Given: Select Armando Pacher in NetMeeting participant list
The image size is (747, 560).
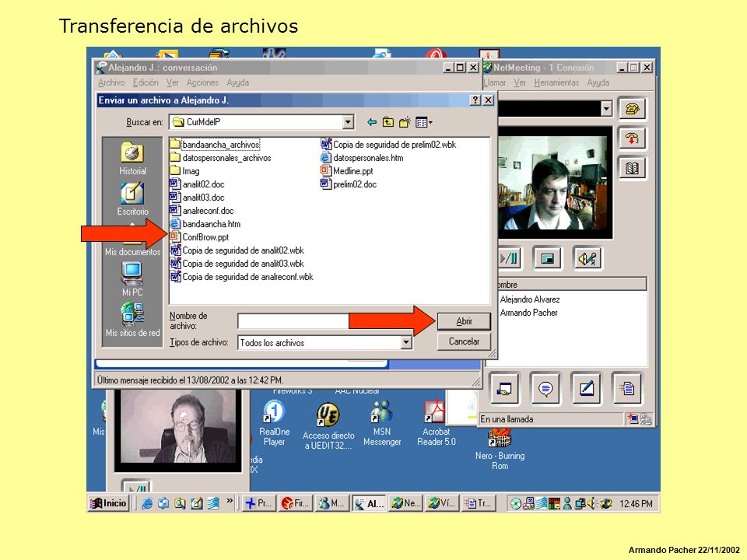Looking at the screenshot, I should click(x=529, y=313).
